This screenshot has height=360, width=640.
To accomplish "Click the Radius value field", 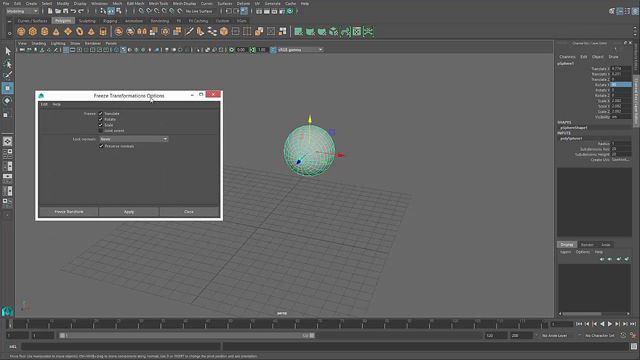I will point(621,144).
